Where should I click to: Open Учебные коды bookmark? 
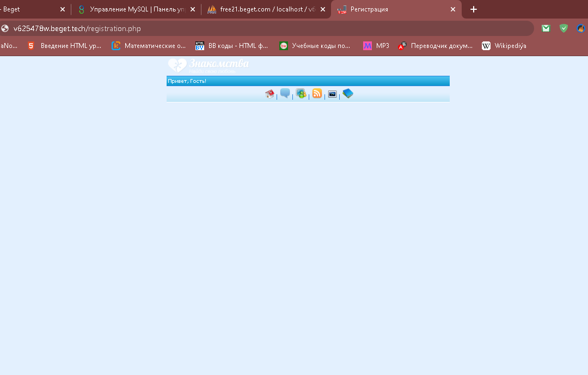coord(315,46)
